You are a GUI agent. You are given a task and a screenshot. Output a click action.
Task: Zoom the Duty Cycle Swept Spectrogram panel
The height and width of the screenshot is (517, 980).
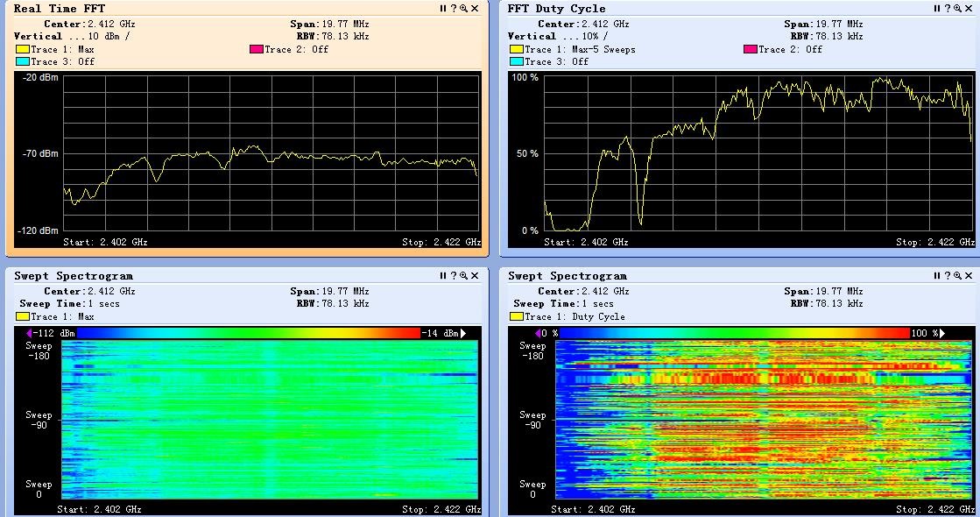point(957,275)
